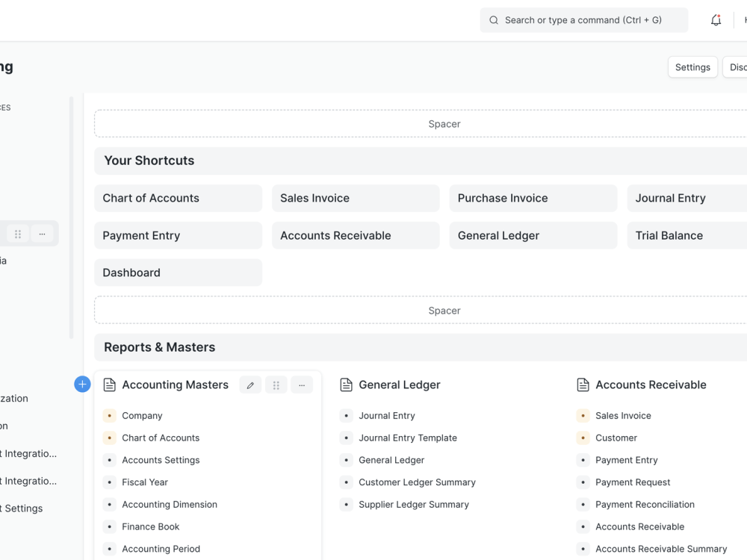Edit the Accounting Masters title using the pencil icon
Image resolution: width=747 pixels, height=560 pixels.
[x=250, y=384]
